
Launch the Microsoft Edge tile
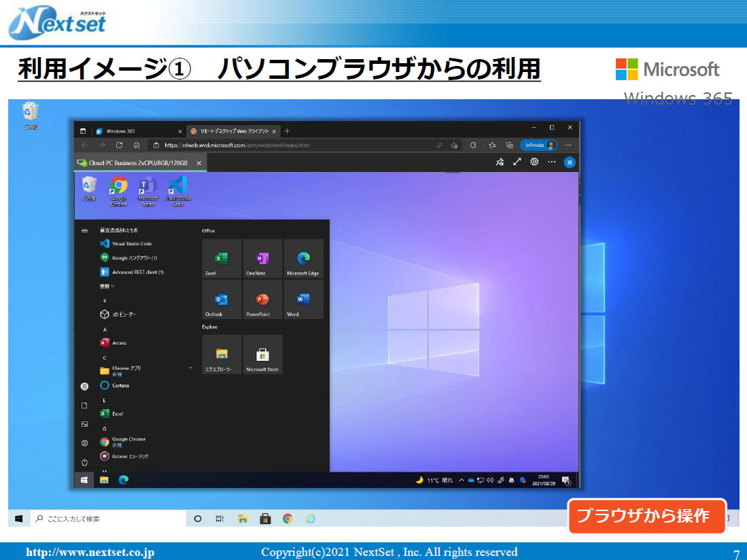(x=303, y=258)
